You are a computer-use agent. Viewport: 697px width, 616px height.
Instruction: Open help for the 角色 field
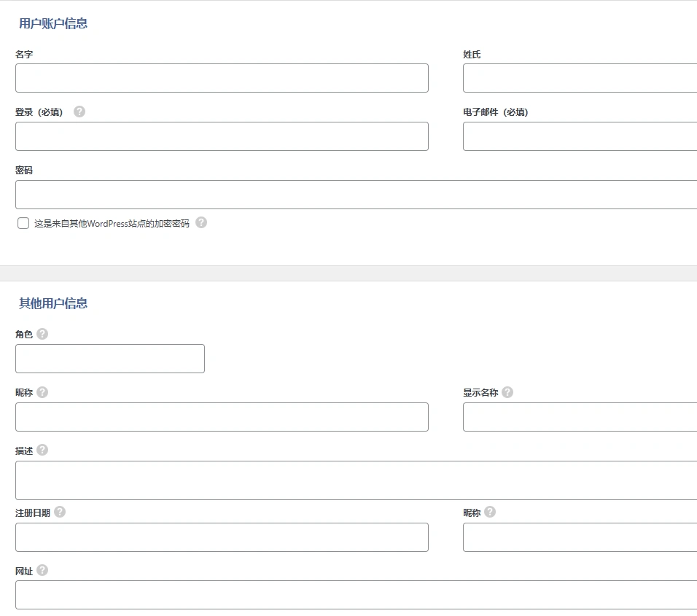pos(42,333)
